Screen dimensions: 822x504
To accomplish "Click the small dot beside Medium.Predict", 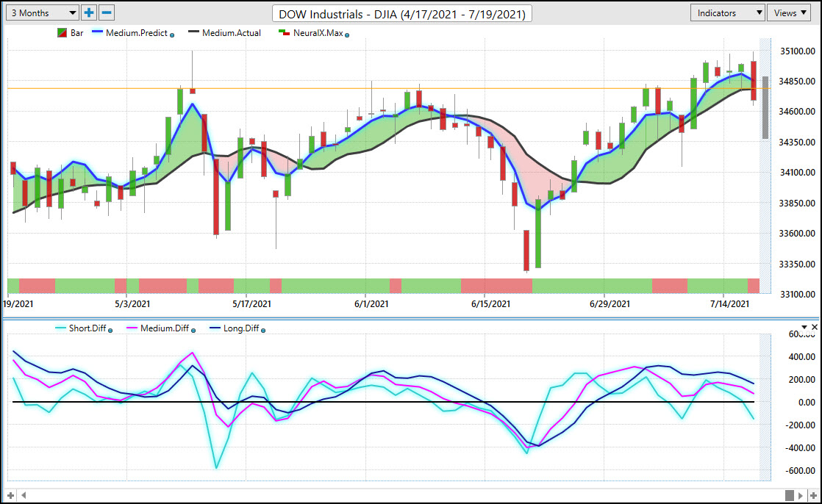I will click(x=172, y=35).
